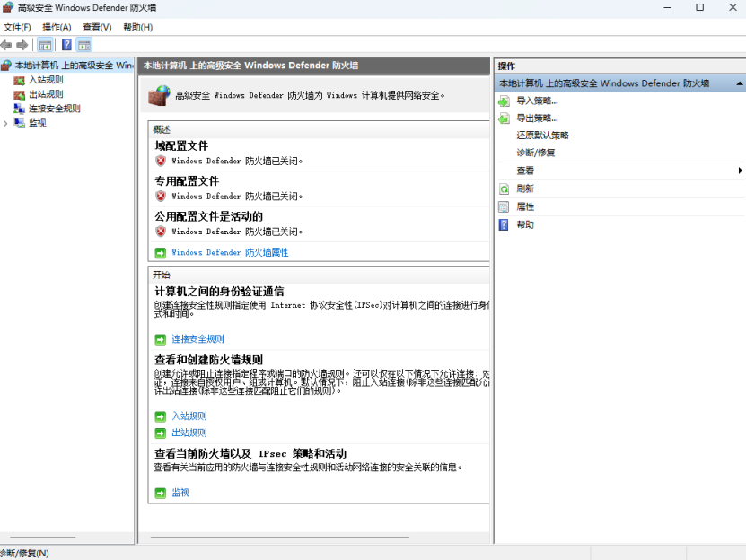The width and height of the screenshot is (746, 560).
Task: Click the 刷新 refresh icon
Action: (x=504, y=188)
